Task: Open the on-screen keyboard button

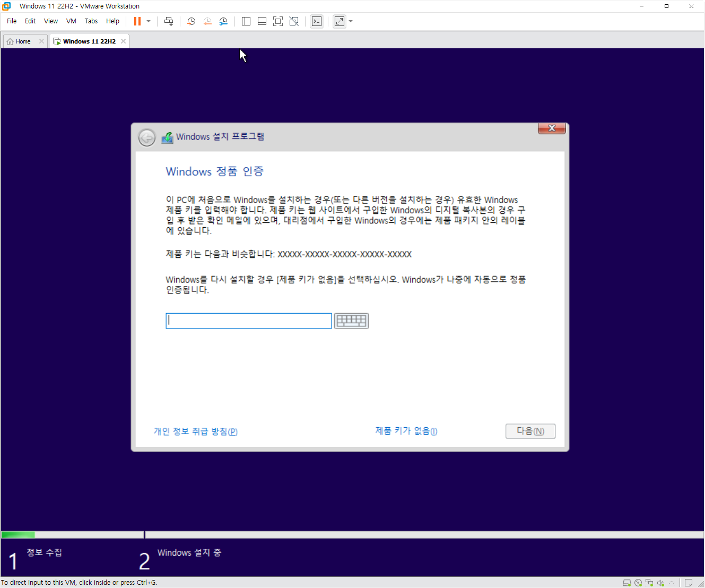Action: click(351, 321)
